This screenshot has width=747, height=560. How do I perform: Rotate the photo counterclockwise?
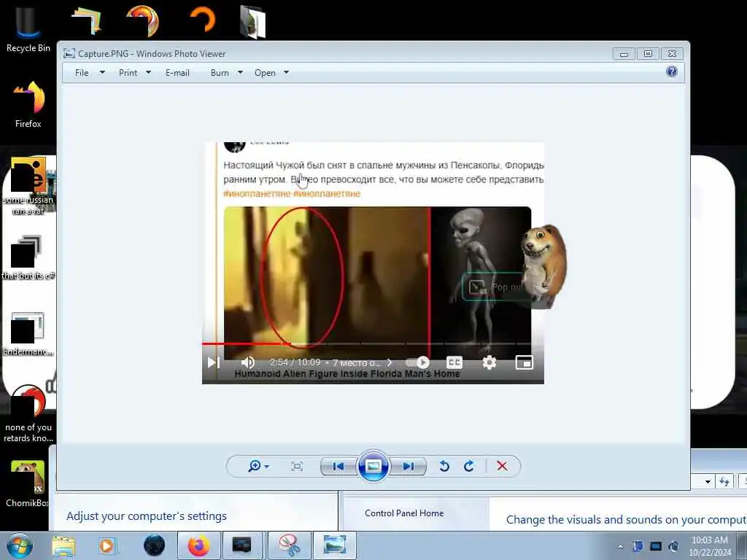click(x=444, y=466)
